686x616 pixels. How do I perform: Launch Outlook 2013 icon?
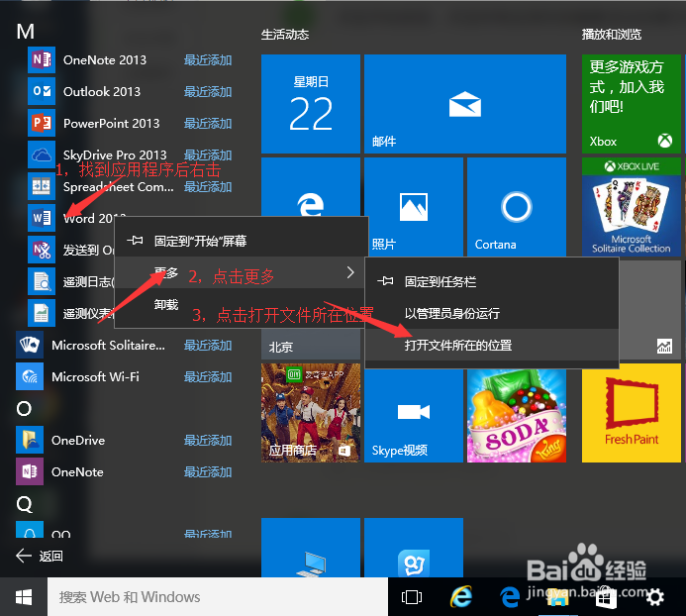(42, 91)
